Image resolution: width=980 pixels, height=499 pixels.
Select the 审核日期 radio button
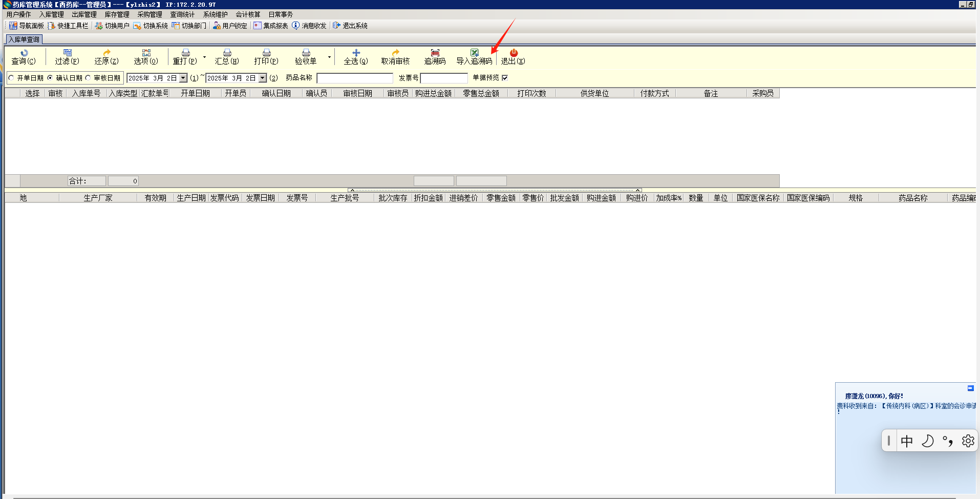pos(88,78)
